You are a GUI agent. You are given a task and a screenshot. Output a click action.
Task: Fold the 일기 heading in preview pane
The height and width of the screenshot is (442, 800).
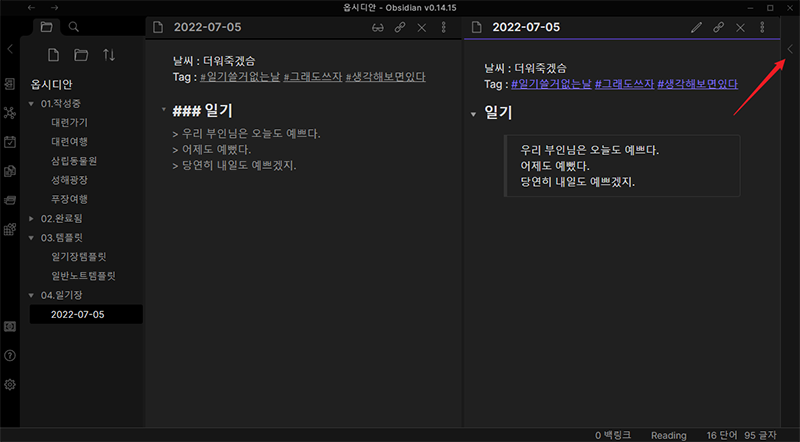tap(473, 114)
